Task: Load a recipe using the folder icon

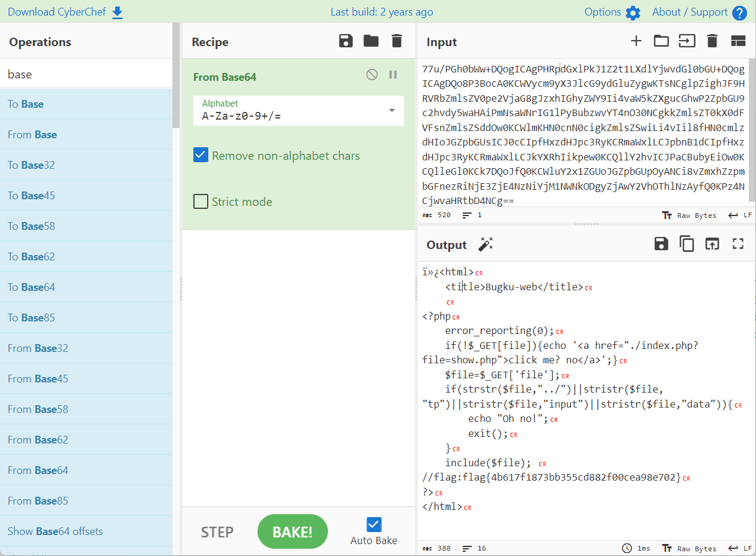Action: click(x=371, y=41)
